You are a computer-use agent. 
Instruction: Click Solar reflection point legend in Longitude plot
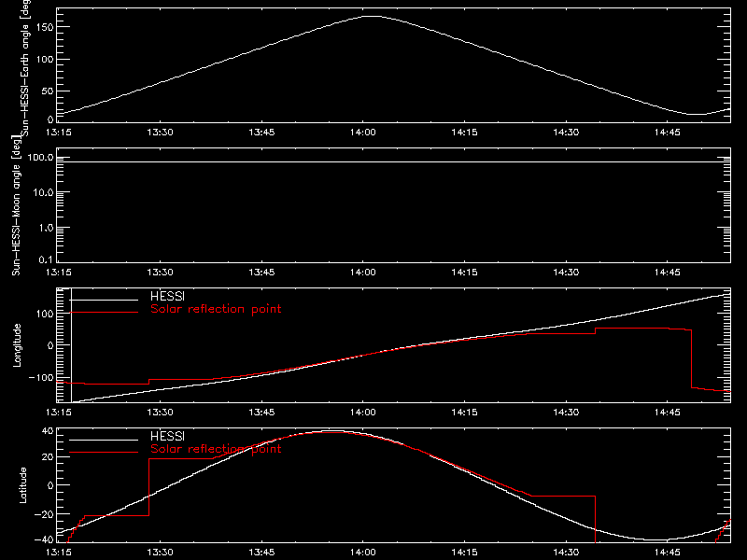coord(216,309)
